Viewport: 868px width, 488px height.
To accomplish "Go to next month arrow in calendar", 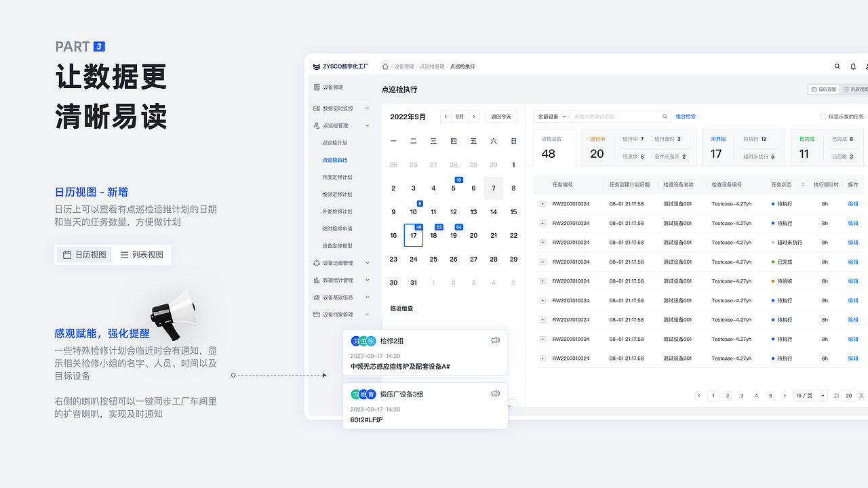I will (474, 117).
